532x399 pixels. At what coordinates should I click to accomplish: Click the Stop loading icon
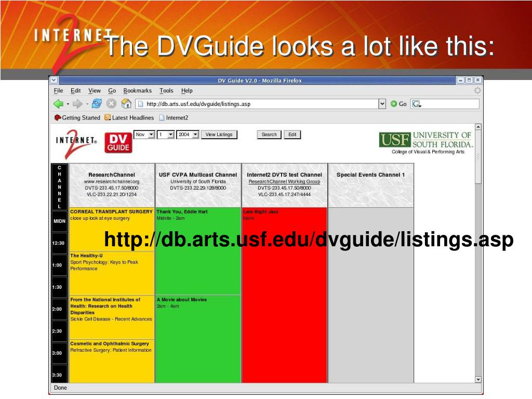pos(111,103)
